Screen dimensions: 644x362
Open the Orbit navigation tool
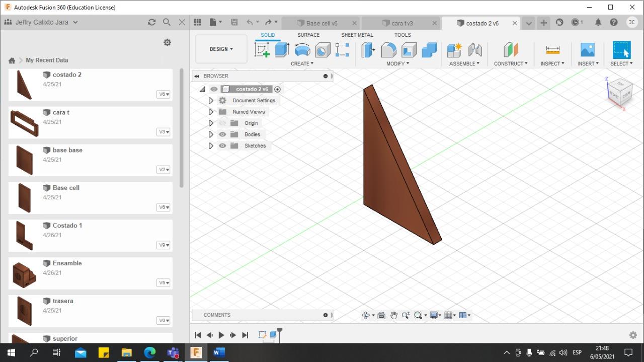pos(366,315)
